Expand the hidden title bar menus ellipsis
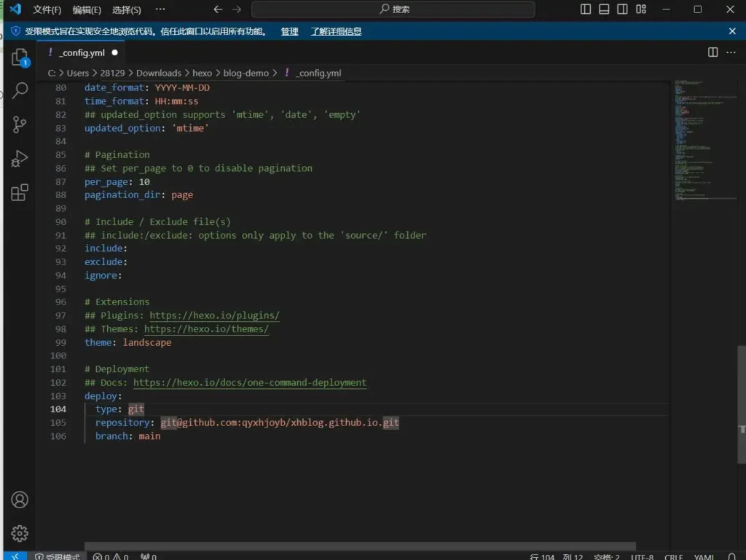The height and width of the screenshot is (560, 746). click(160, 9)
